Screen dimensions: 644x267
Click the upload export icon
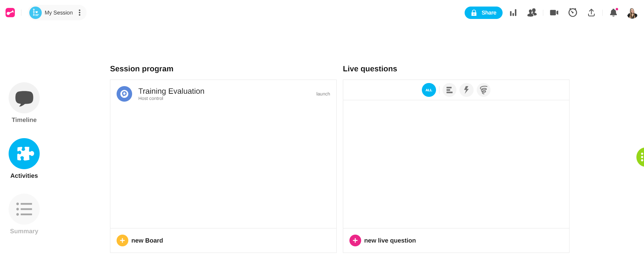click(591, 13)
